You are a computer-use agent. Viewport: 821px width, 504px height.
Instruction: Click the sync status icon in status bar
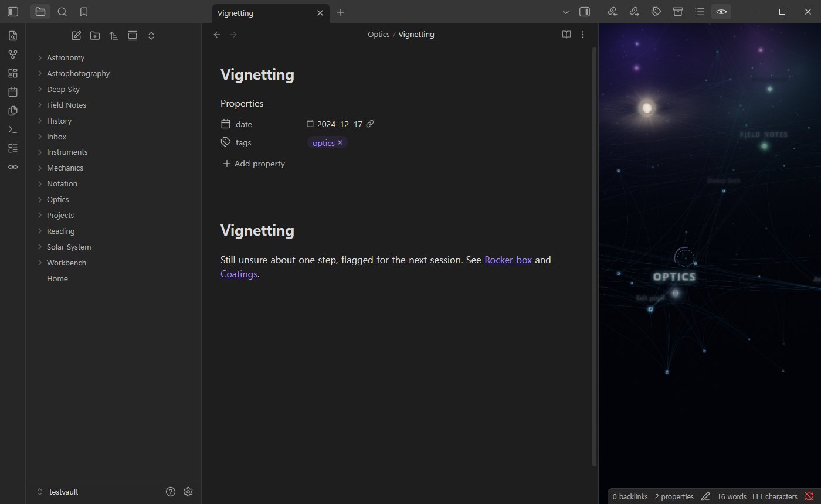click(x=809, y=496)
